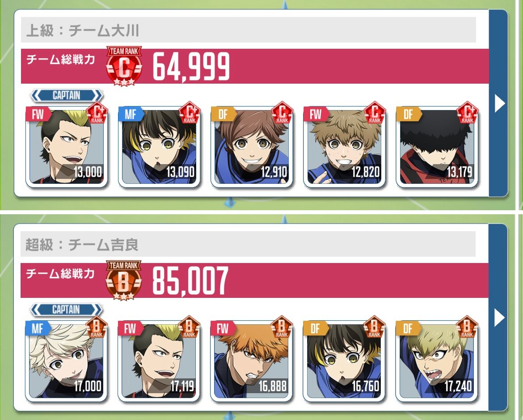Select the captain FW card with 13,000 power
The image size is (523, 420).
point(67,147)
